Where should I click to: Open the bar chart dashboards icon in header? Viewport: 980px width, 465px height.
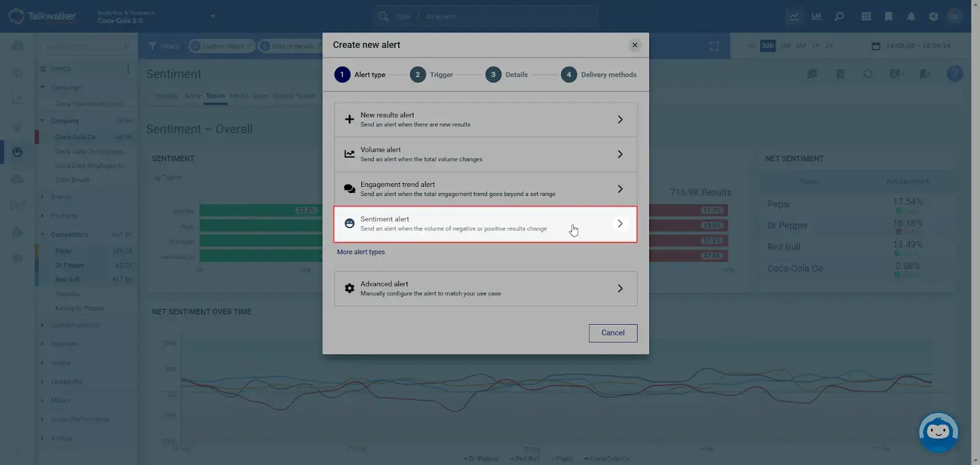816,17
